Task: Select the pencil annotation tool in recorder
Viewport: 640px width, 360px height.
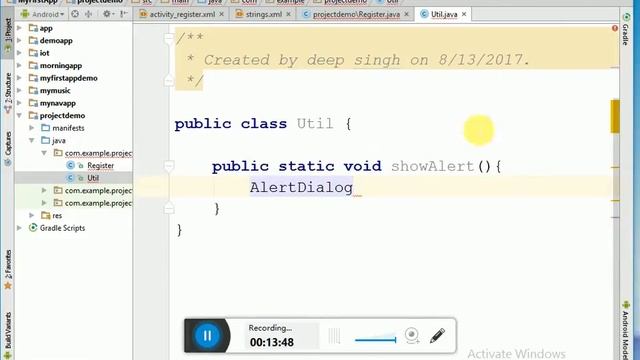Action: 438,336
